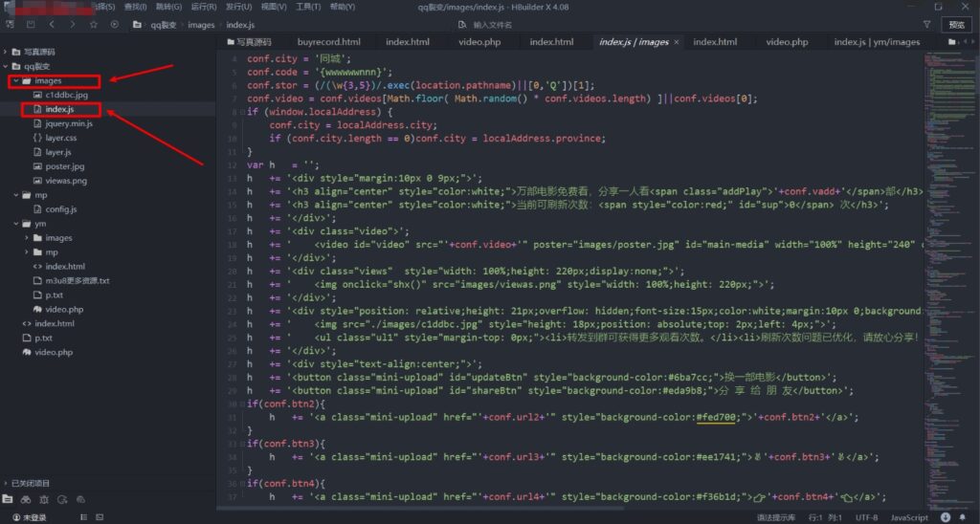Open the root-level video.php file
Image resolution: width=980 pixels, height=524 pixels.
(54, 352)
